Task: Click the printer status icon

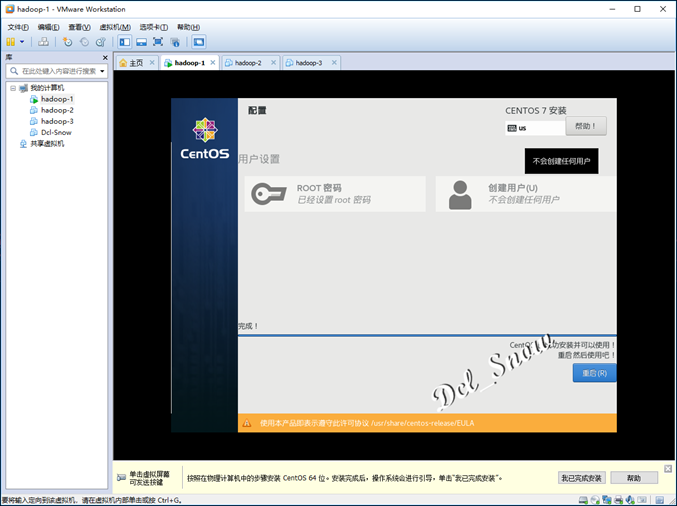Action: 618,500
